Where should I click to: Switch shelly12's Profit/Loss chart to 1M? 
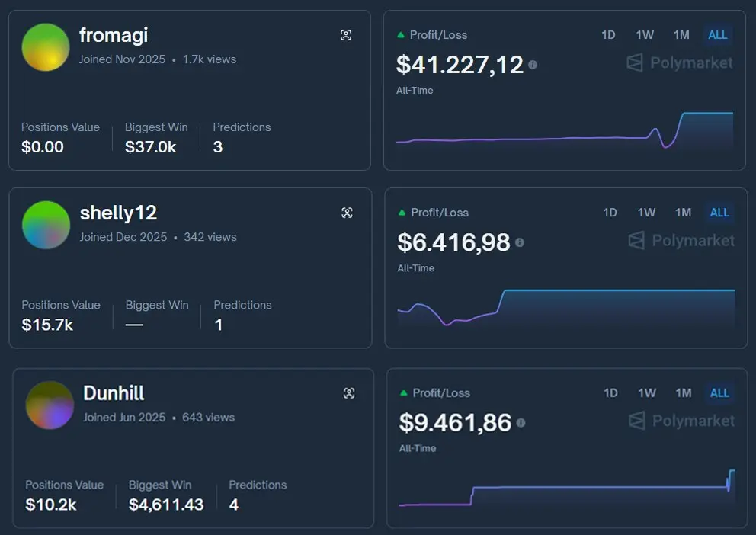(683, 213)
